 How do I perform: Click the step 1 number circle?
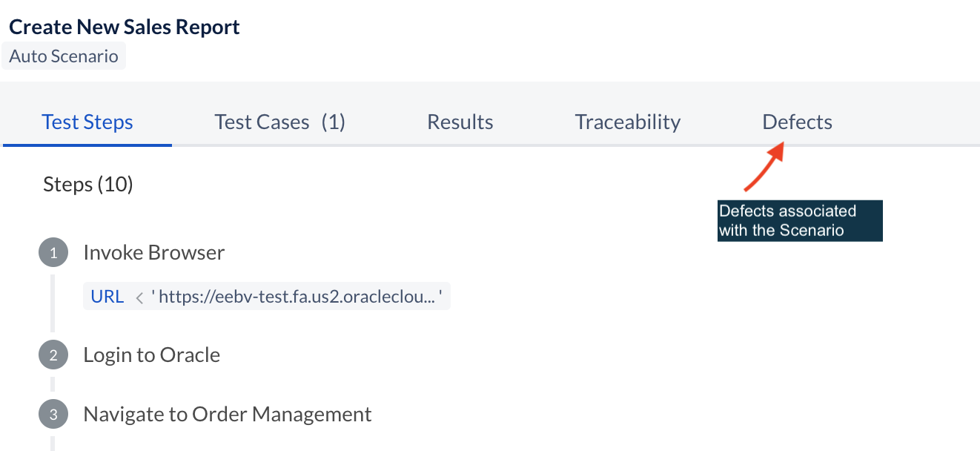pyautogui.click(x=53, y=253)
